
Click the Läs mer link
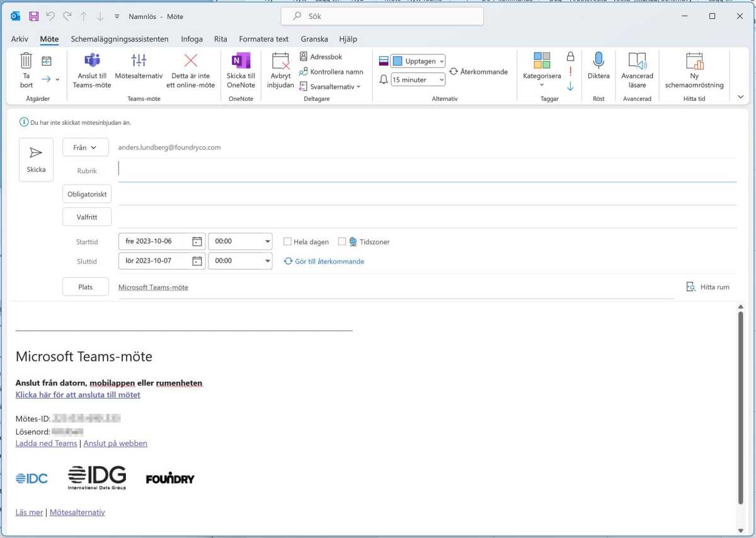[30, 513]
